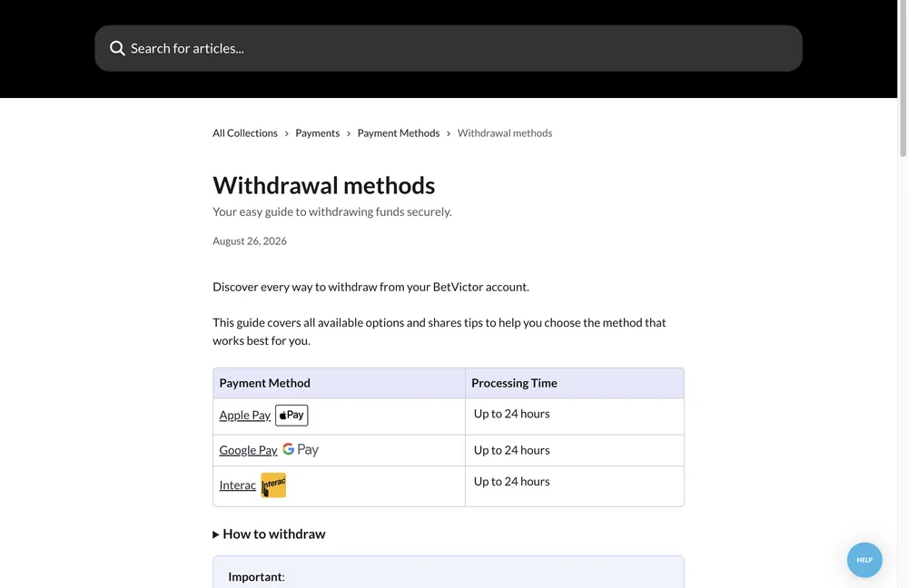Open the Payment Methods breadcrumb
908x588 pixels.
(399, 133)
